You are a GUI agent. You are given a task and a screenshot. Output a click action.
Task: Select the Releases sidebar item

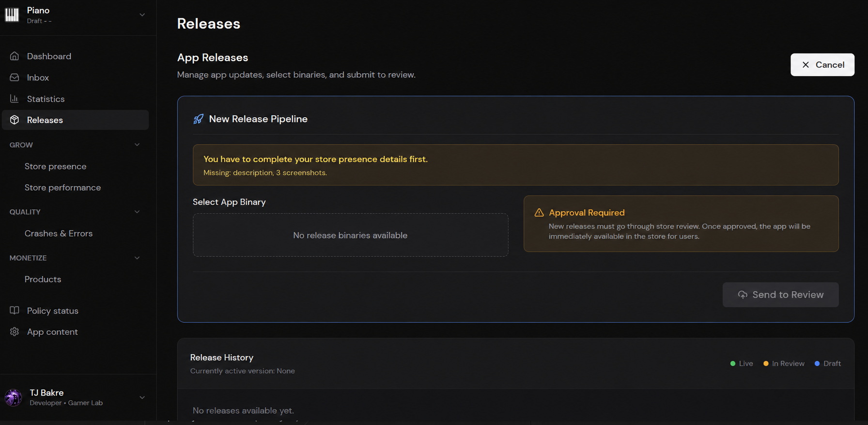click(75, 120)
